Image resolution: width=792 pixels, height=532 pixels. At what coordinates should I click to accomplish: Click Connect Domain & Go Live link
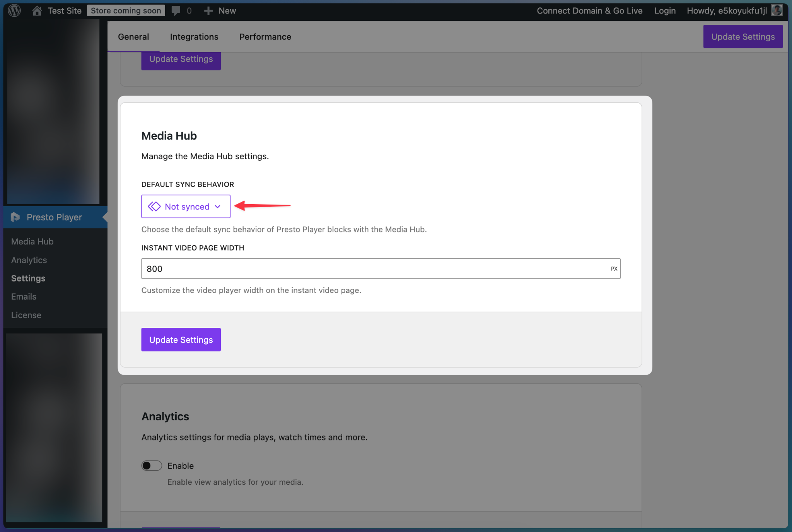(589, 10)
